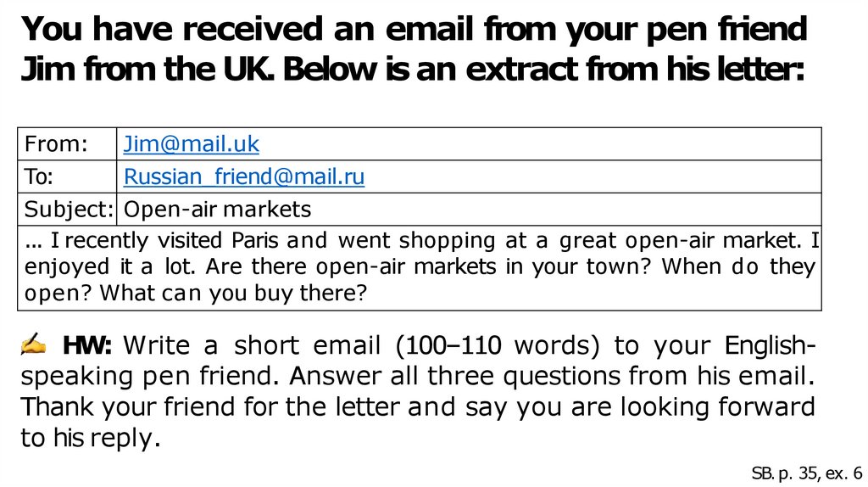This screenshot has height=487, width=868.
Task: Click the final line "to his reply."
Action: click(x=90, y=438)
